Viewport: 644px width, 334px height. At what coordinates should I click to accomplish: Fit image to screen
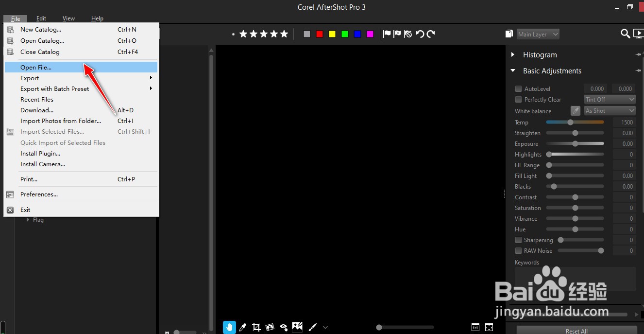(x=489, y=327)
